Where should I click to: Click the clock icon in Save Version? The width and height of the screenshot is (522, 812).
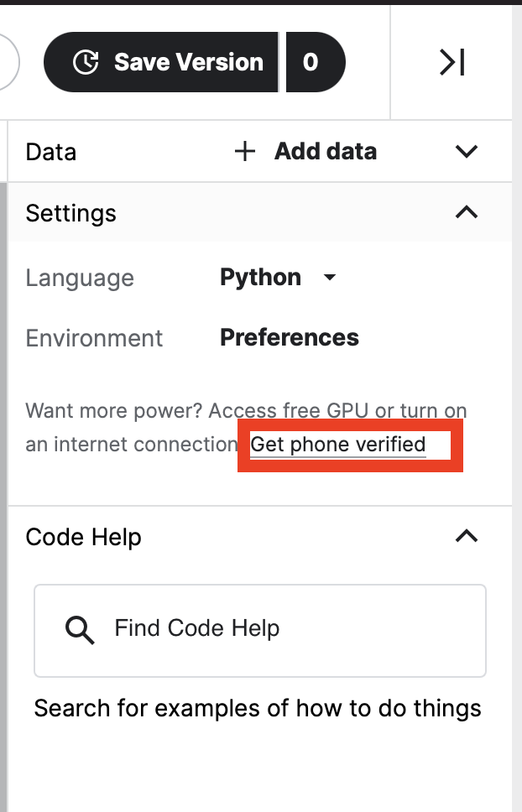86,62
